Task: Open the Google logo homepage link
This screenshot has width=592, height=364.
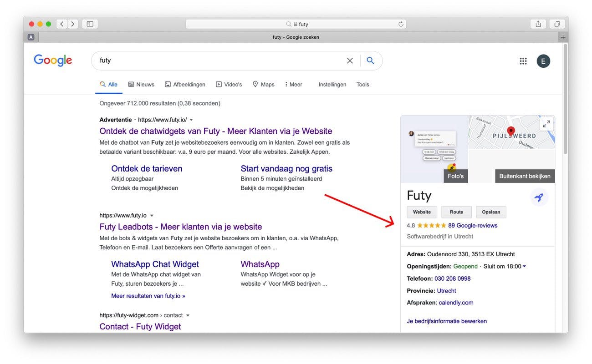Action: (x=53, y=61)
